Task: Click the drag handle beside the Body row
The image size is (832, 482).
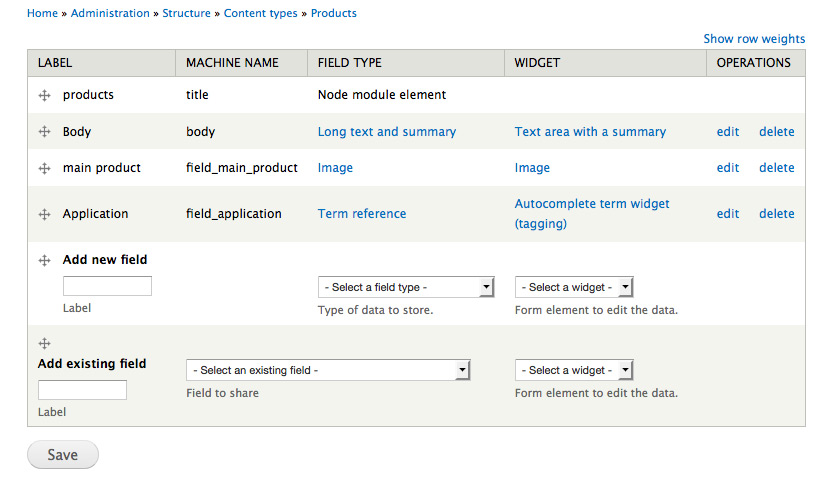Action: point(45,132)
